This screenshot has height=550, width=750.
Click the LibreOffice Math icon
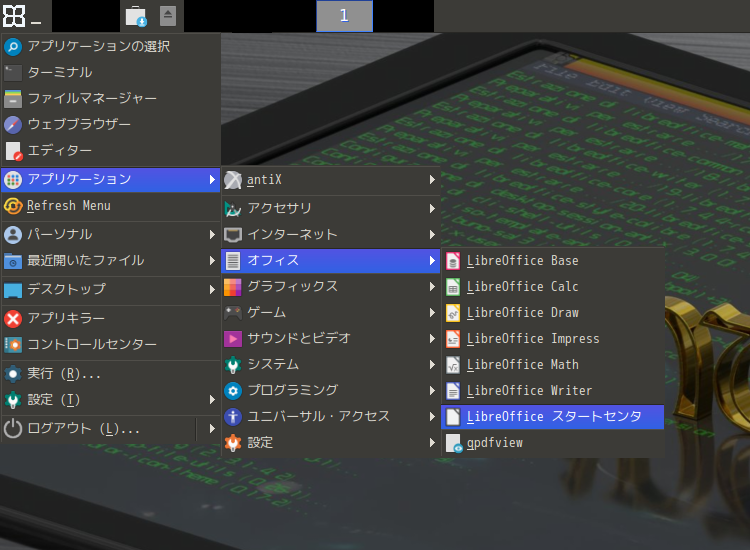point(453,365)
